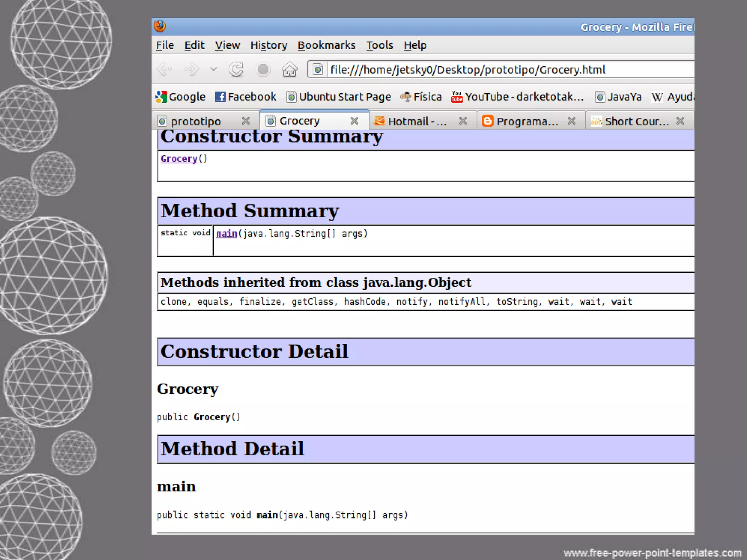Go to Home page icon
This screenshot has height=560, width=747.
click(x=290, y=69)
